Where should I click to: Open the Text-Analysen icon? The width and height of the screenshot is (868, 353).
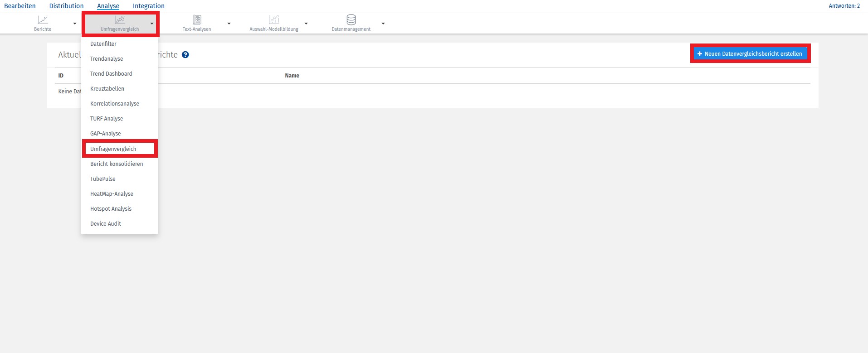[197, 20]
